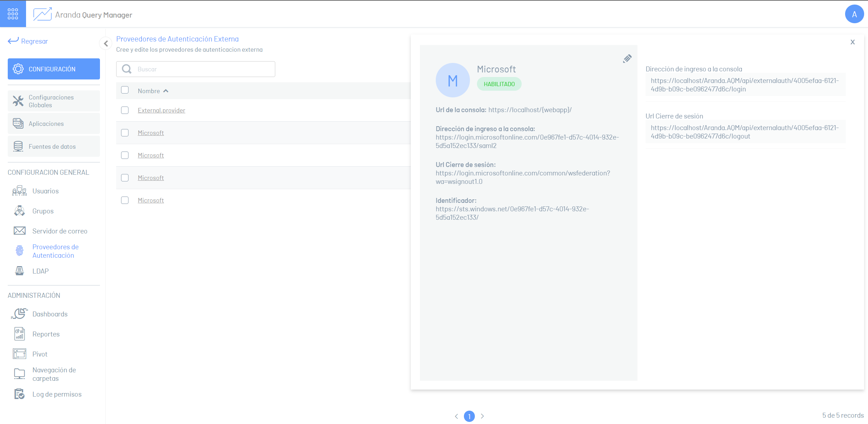Click the Aplicaciones window icon

tap(18, 123)
